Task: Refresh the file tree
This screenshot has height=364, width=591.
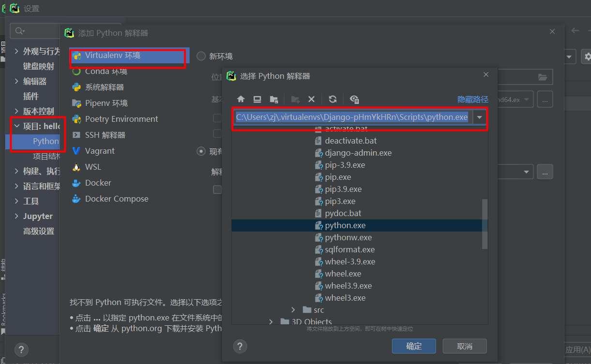Action: [x=333, y=99]
